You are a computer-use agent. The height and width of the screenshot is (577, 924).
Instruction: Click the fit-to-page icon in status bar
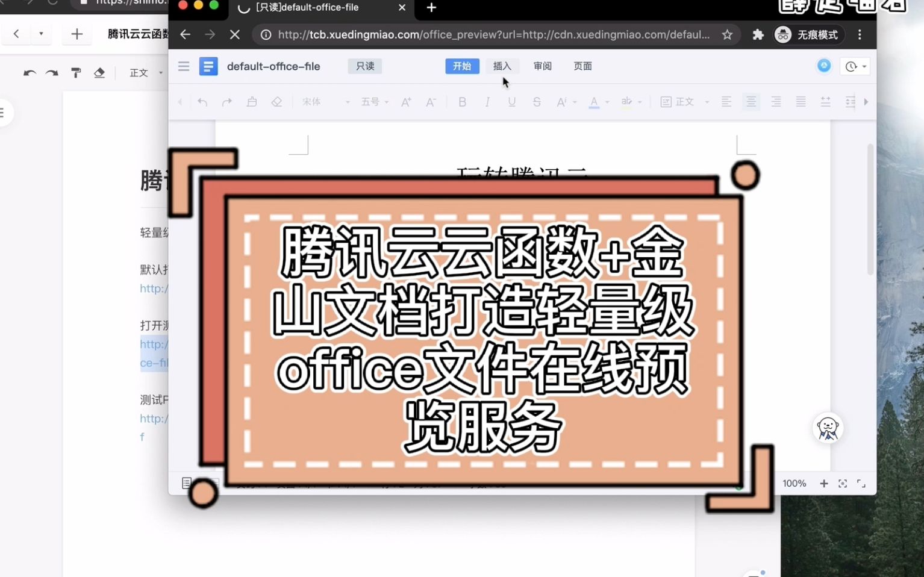coord(843,484)
